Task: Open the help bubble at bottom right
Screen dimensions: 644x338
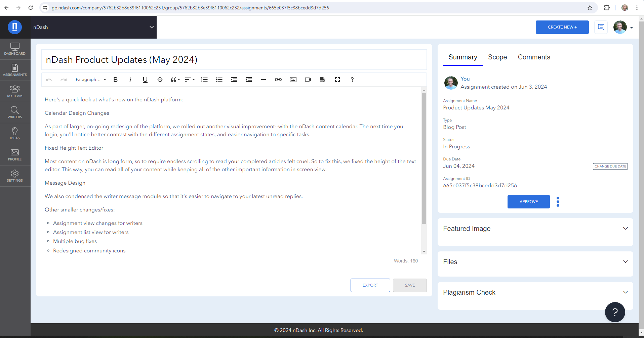Action: click(615, 312)
